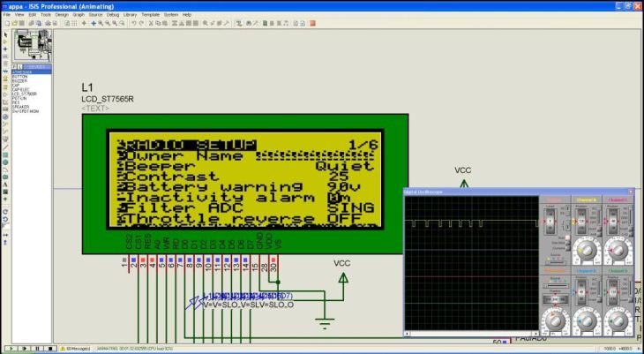Click the Step simulation button
Viewport: 644px width, 354px height.
(24, 348)
